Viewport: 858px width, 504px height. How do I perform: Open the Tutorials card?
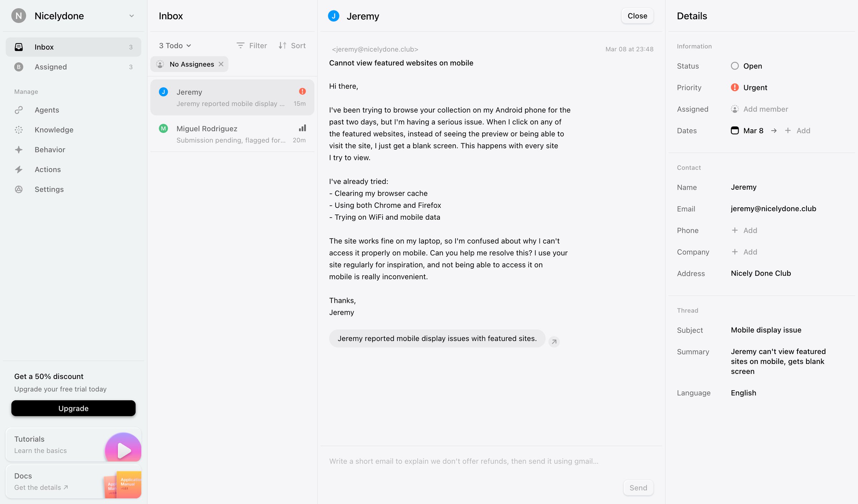point(73,444)
